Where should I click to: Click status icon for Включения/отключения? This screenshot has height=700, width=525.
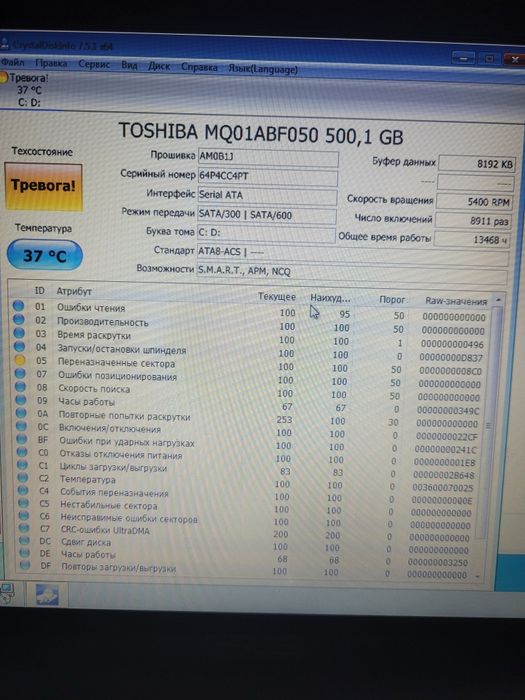[x=22, y=426]
